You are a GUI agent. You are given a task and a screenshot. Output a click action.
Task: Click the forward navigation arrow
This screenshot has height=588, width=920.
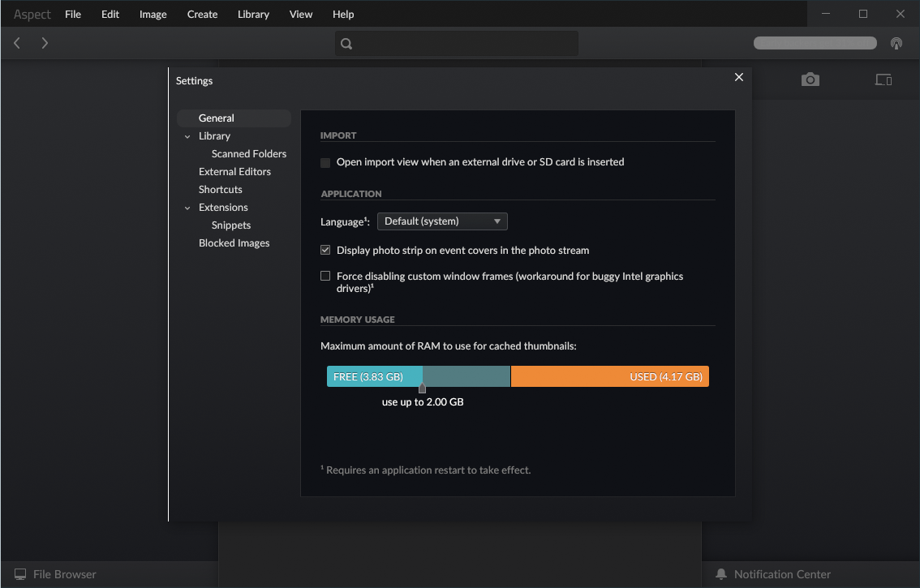click(45, 43)
